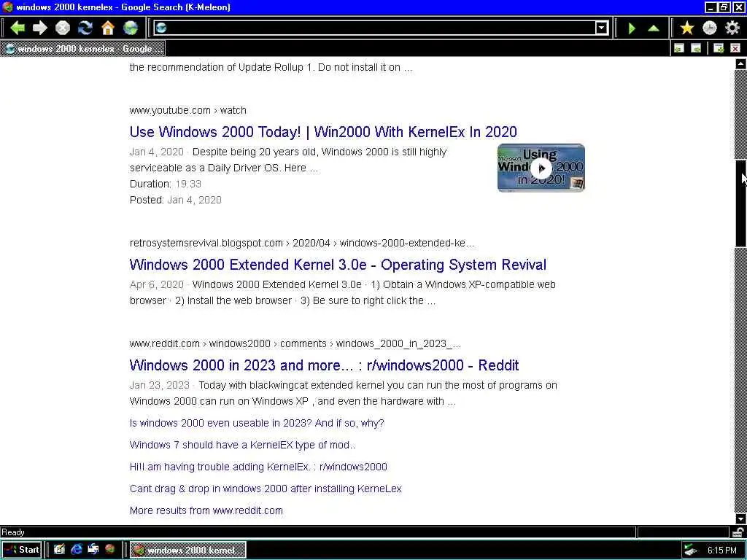Click the system tray network icon
The image size is (747, 560).
click(x=690, y=550)
